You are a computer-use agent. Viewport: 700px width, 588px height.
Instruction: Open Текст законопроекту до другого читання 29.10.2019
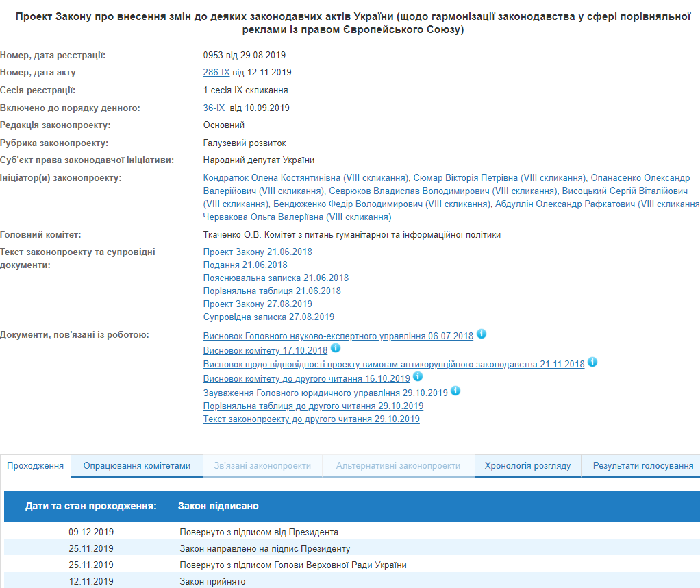click(x=310, y=418)
